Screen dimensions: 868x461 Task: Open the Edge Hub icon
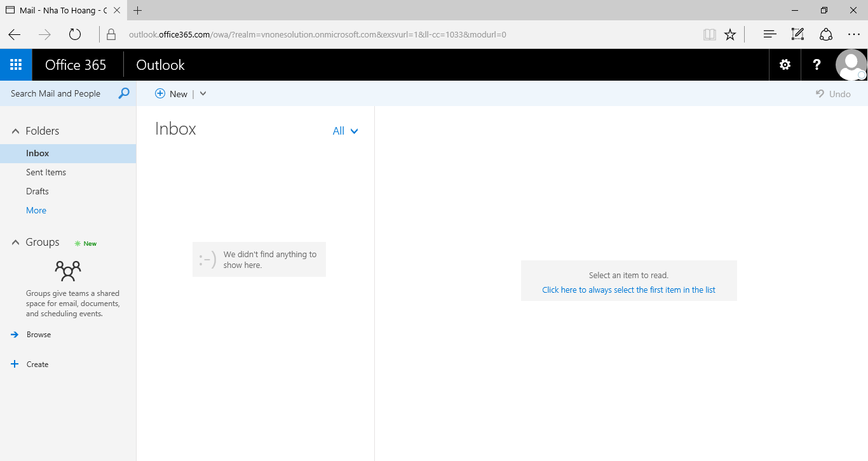coord(770,34)
